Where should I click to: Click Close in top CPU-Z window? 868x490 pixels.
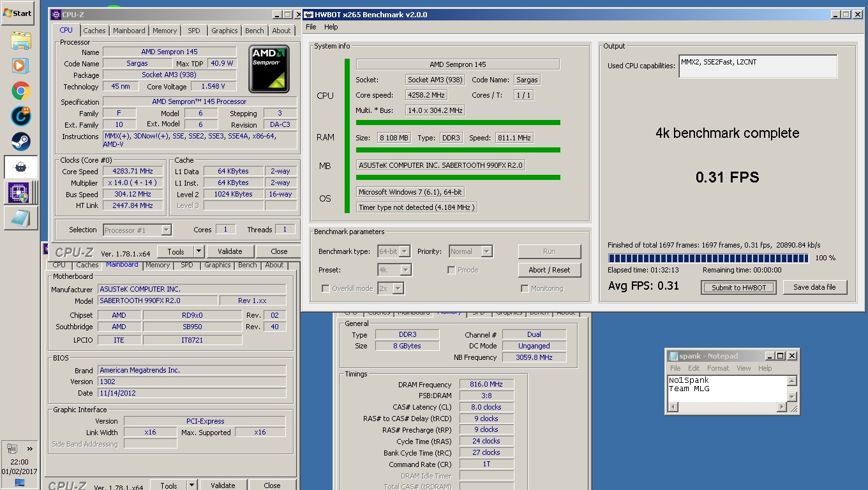[x=279, y=251]
